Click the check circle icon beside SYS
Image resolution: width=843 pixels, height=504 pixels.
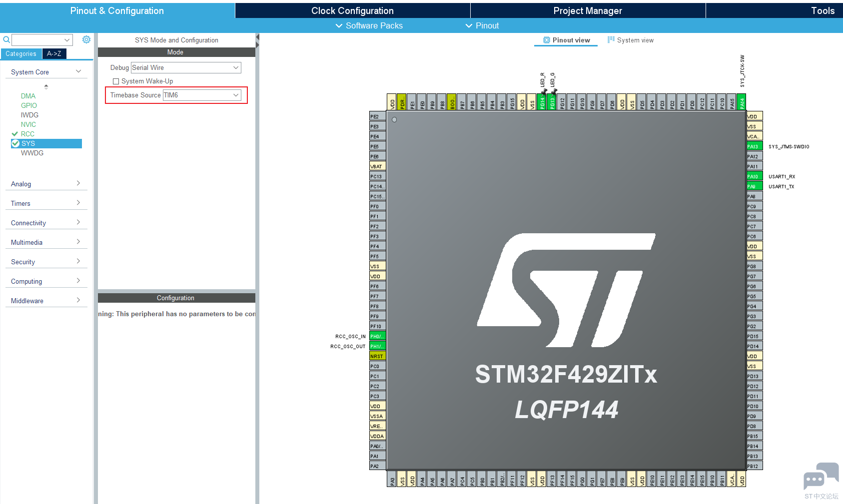pyautogui.click(x=15, y=143)
